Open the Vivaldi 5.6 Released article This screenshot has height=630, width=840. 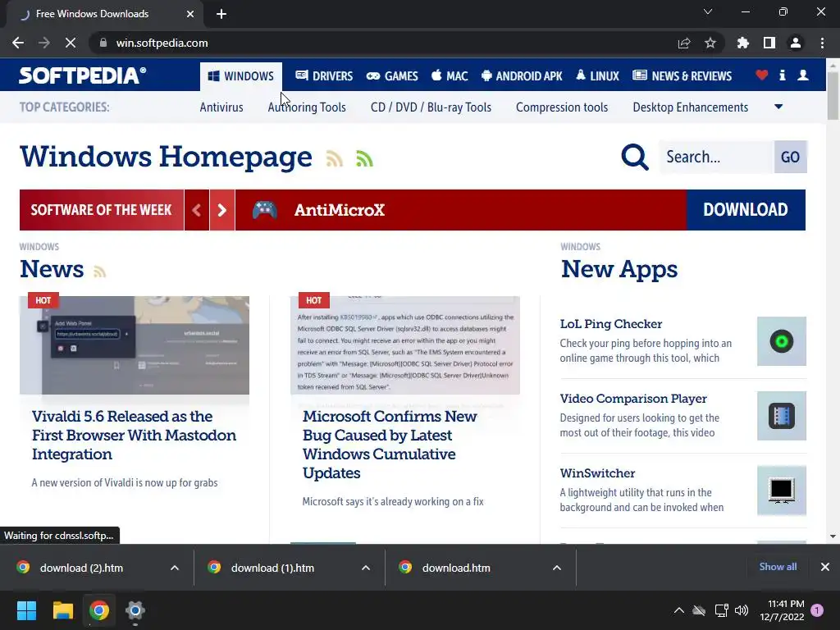point(134,435)
